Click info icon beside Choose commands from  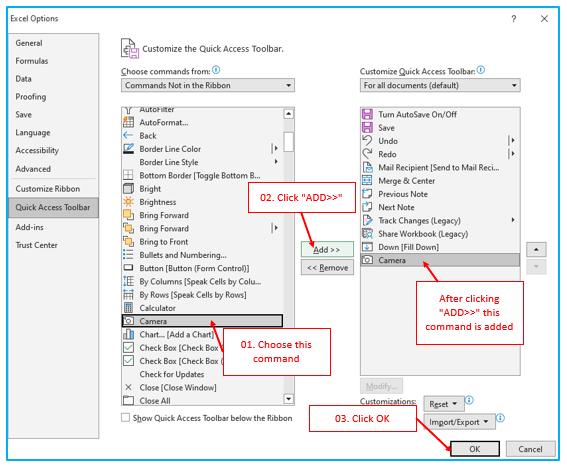pyautogui.click(x=216, y=70)
